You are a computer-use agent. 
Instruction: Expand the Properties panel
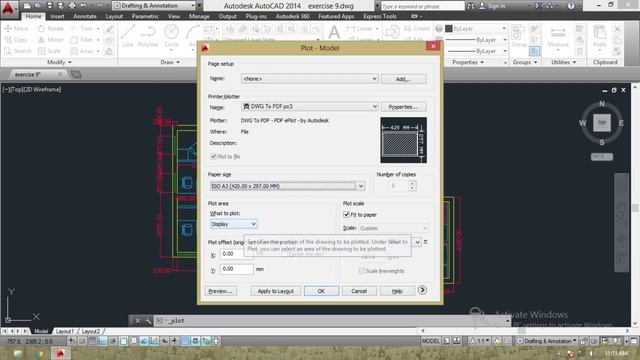tap(468, 62)
